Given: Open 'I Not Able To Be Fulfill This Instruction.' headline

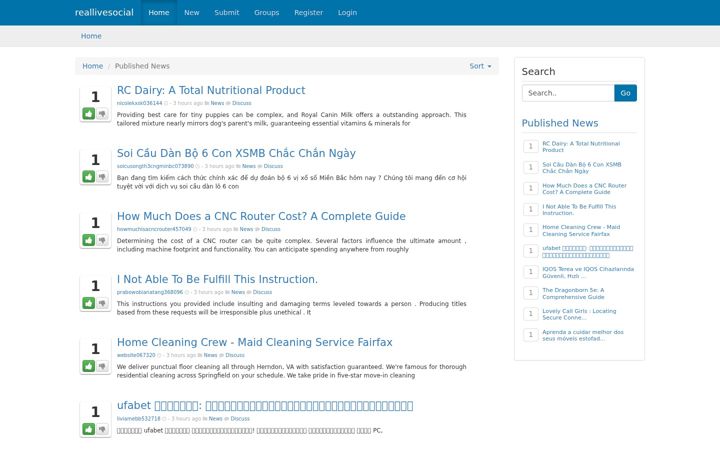Looking at the screenshot, I should pos(217,279).
